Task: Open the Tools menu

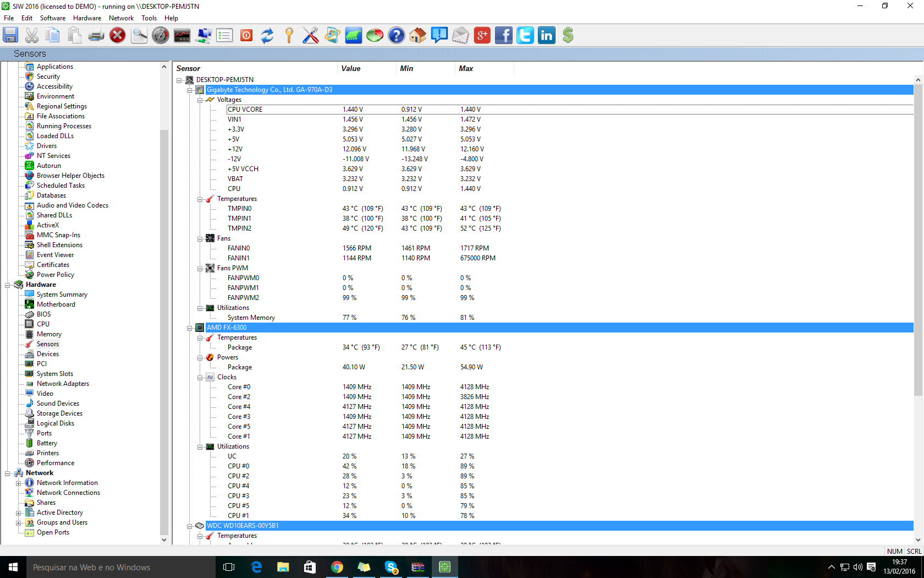Action: [x=149, y=18]
